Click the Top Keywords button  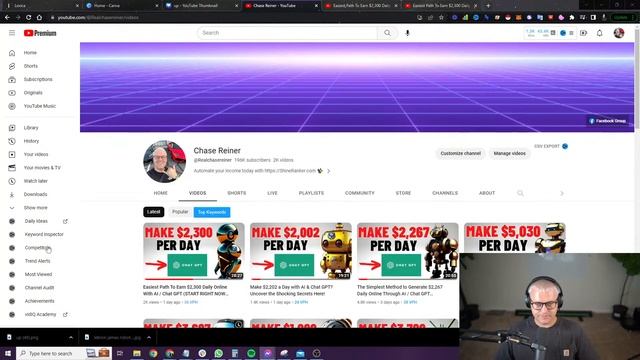212,212
